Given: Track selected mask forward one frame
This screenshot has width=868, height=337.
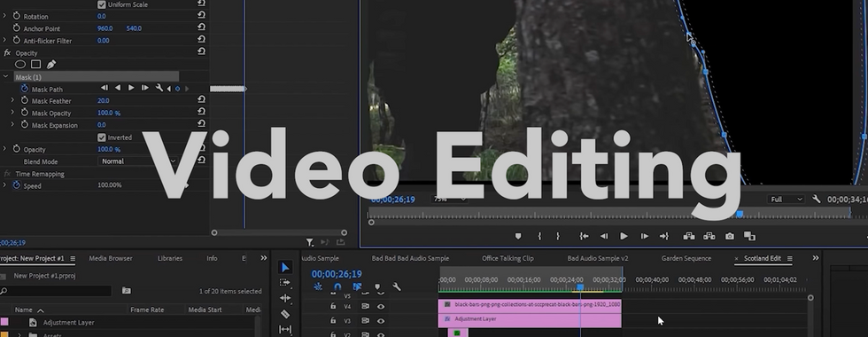Looking at the screenshot, I should point(145,88).
